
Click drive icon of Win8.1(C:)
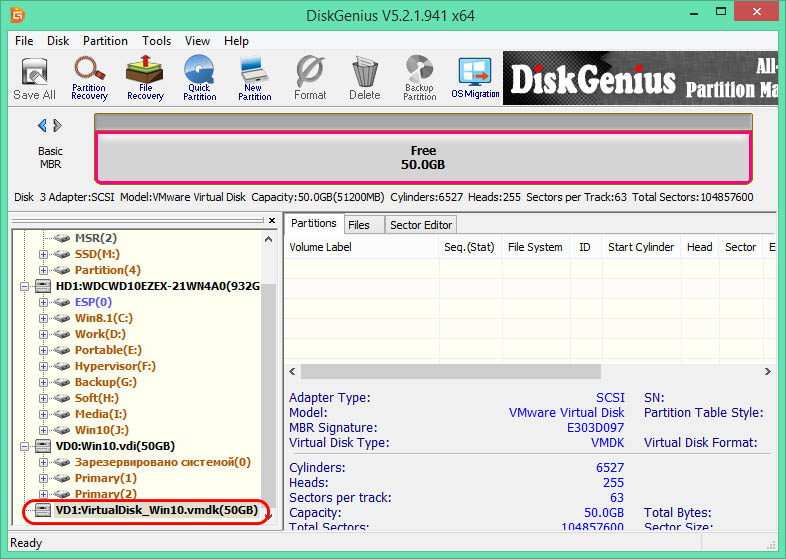62,318
